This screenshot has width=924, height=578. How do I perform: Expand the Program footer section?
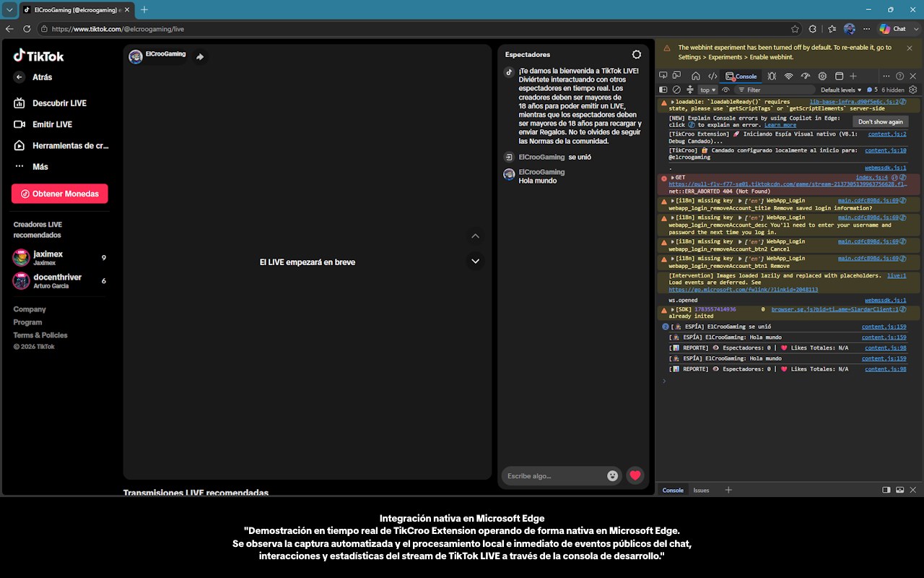(x=27, y=322)
